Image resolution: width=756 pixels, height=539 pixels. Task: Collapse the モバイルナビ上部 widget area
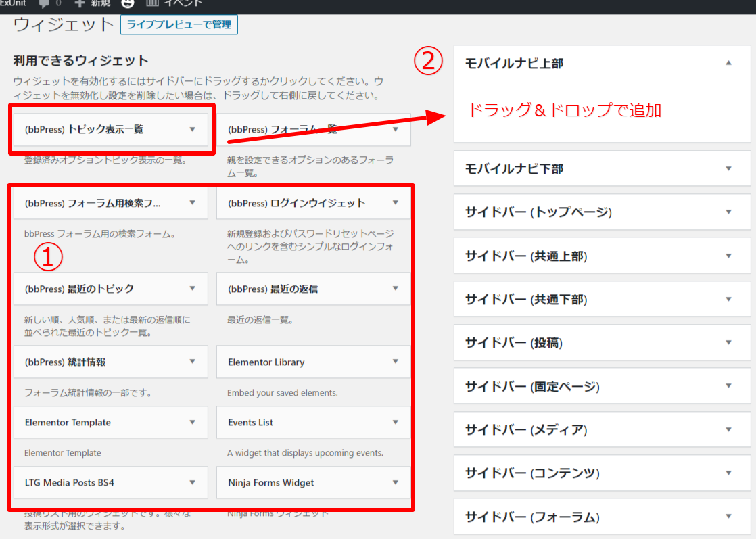coord(728,63)
